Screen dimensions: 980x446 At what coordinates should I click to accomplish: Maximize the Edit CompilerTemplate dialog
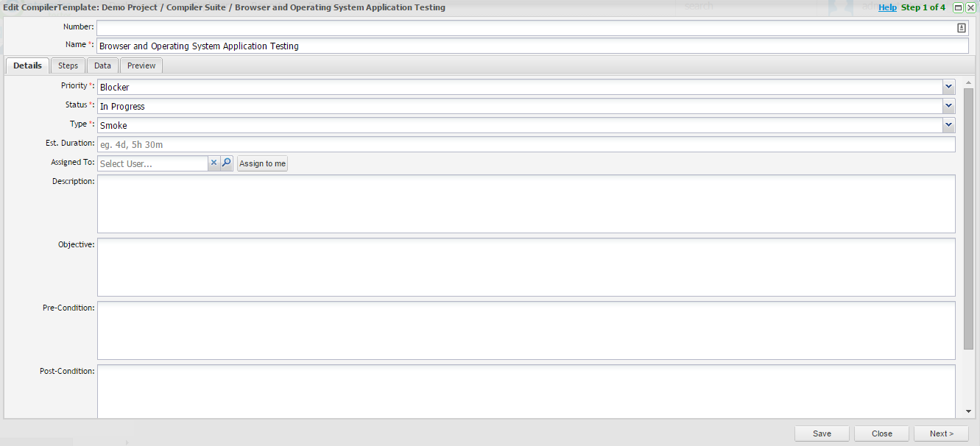(958, 7)
